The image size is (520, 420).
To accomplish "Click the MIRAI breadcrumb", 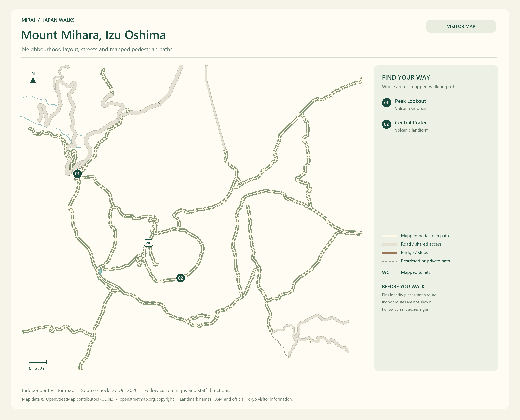I will 28,20.
